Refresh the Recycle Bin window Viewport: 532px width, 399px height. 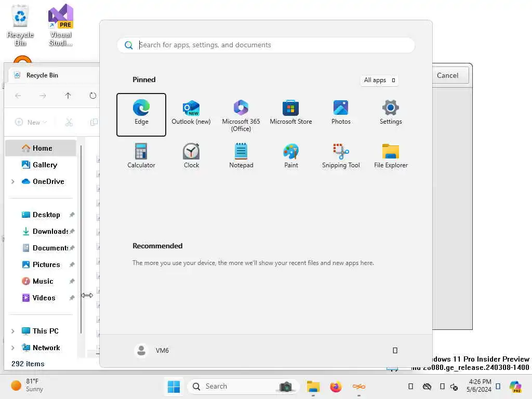(x=92, y=96)
